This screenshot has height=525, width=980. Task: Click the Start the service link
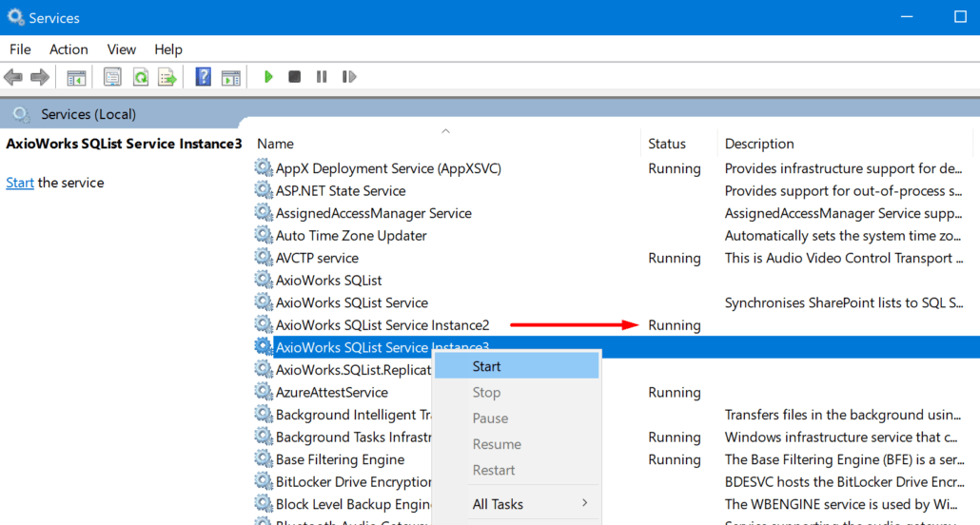pyautogui.click(x=20, y=183)
